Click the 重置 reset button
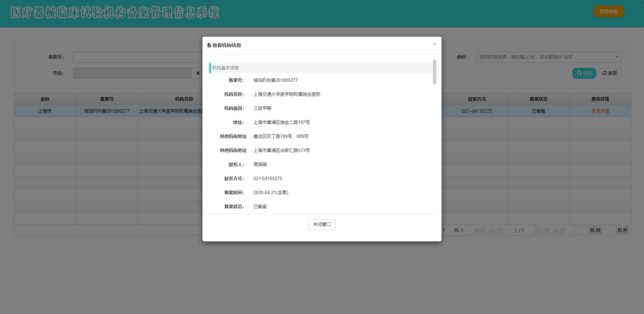The height and width of the screenshot is (314, 644). [x=609, y=73]
